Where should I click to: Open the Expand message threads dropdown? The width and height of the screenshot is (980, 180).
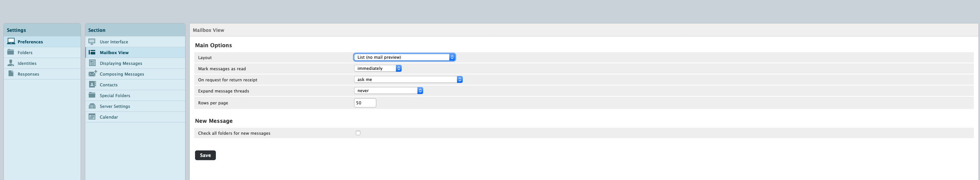pos(388,91)
